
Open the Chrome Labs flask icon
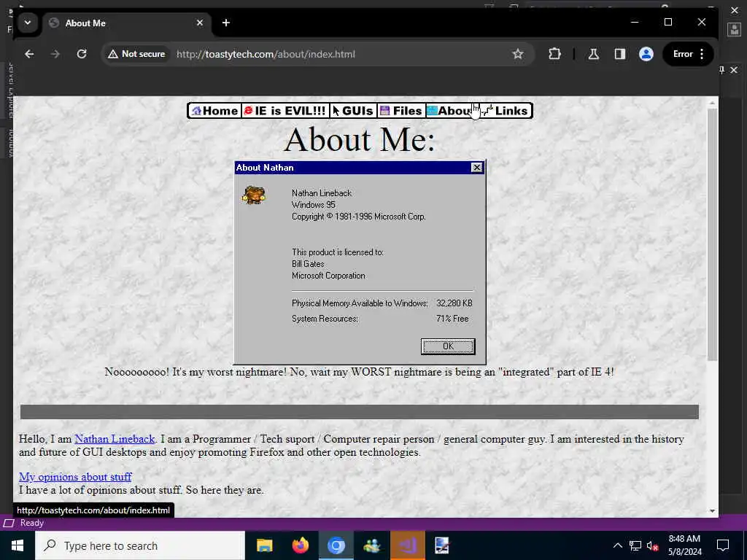pyautogui.click(x=594, y=54)
